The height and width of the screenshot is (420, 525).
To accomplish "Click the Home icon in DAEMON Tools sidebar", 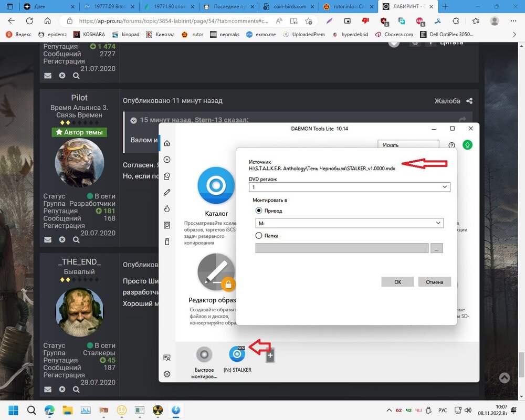I will [x=167, y=143].
